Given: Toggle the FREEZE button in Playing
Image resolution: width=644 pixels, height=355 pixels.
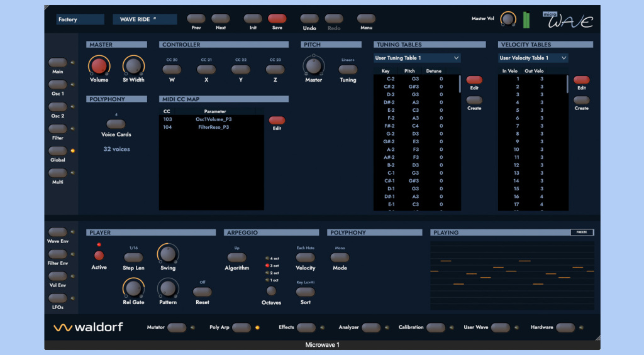Looking at the screenshot, I should [x=582, y=232].
